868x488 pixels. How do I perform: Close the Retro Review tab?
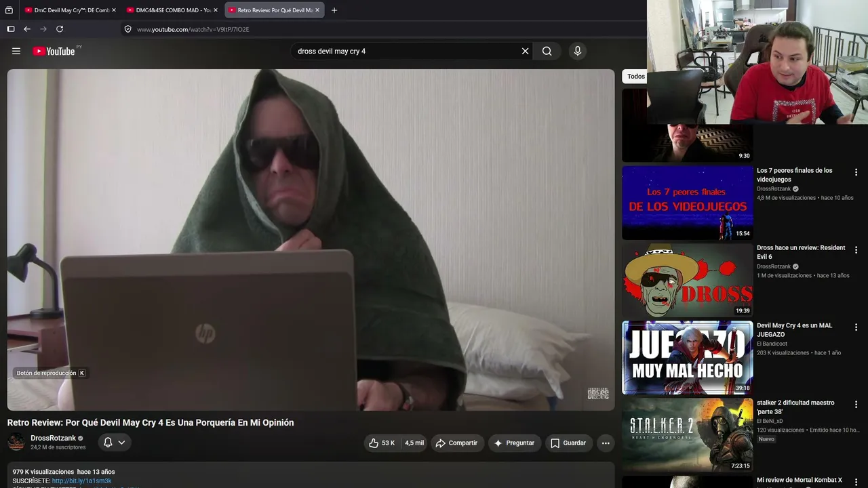(x=317, y=10)
